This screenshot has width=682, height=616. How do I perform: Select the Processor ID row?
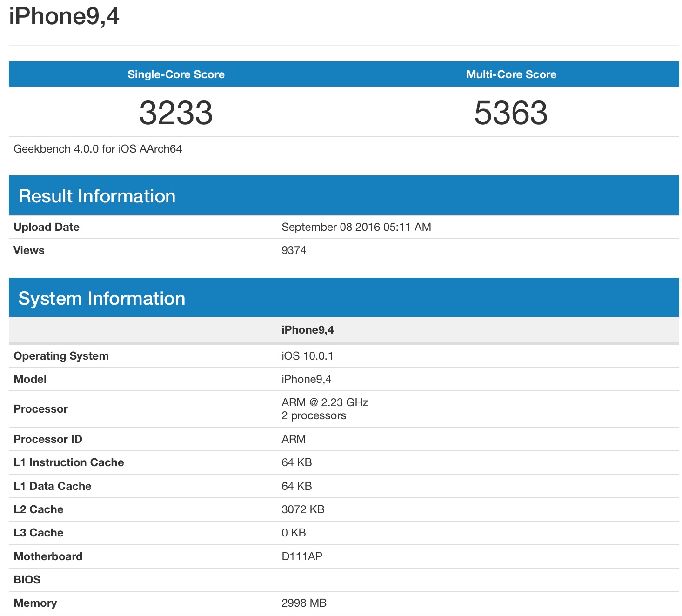[48, 439]
